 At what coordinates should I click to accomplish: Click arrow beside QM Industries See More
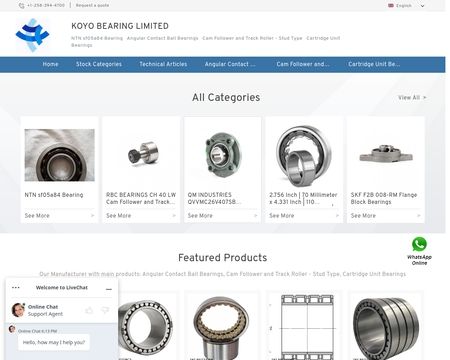[256, 216]
